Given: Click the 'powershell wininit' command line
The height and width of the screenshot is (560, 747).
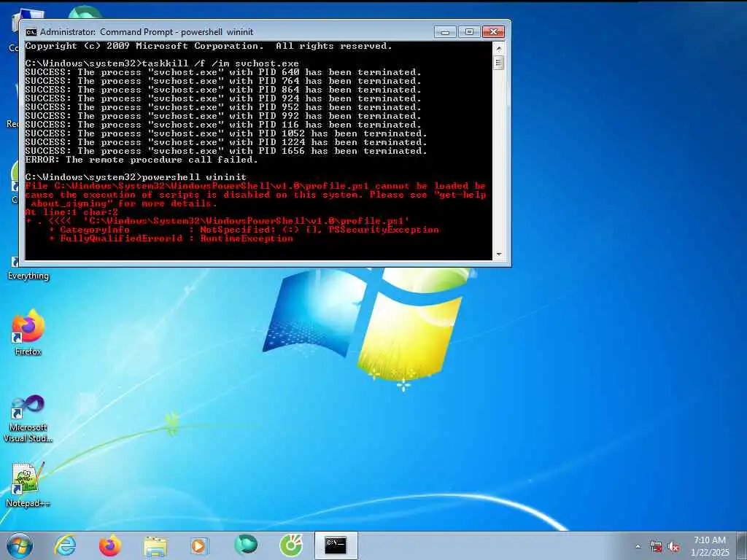Looking at the screenshot, I should click(136, 177).
